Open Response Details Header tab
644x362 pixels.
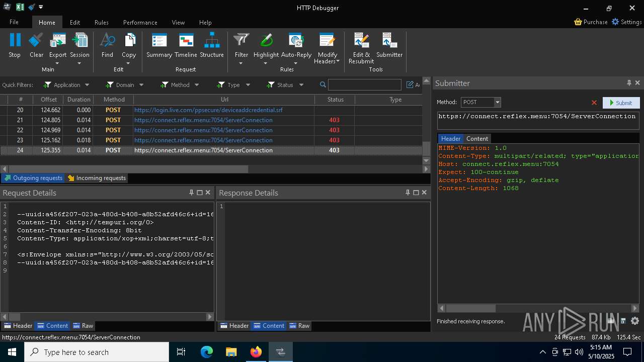(234, 326)
